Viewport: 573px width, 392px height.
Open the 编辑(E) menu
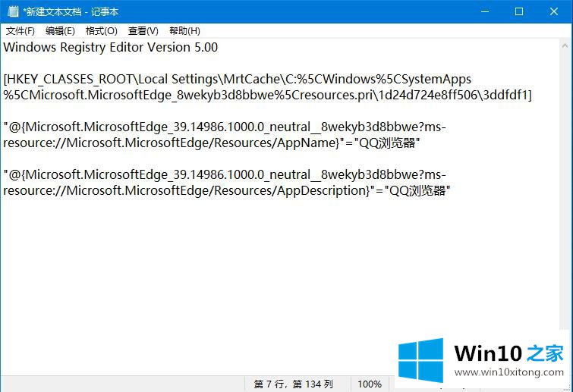60,31
